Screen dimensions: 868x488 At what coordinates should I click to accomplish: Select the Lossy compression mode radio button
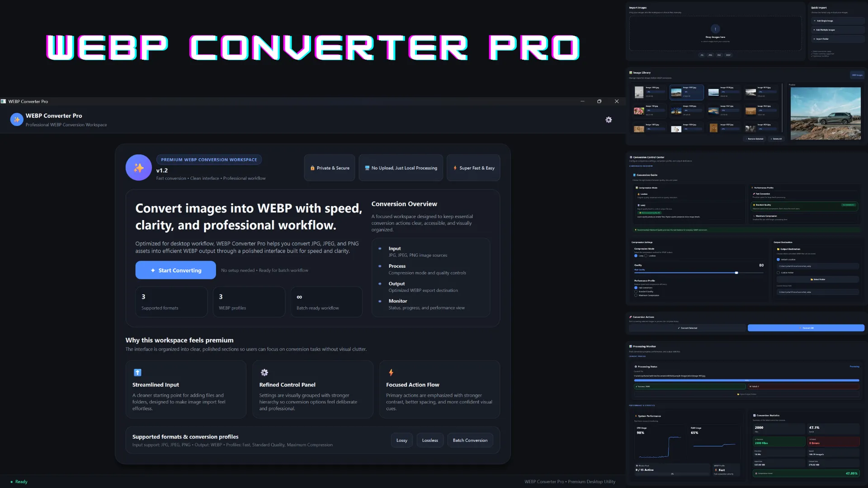coord(636,256)
